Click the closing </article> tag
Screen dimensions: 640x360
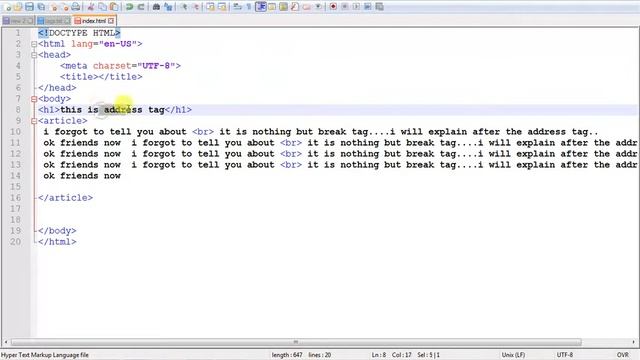click(65, 198)
